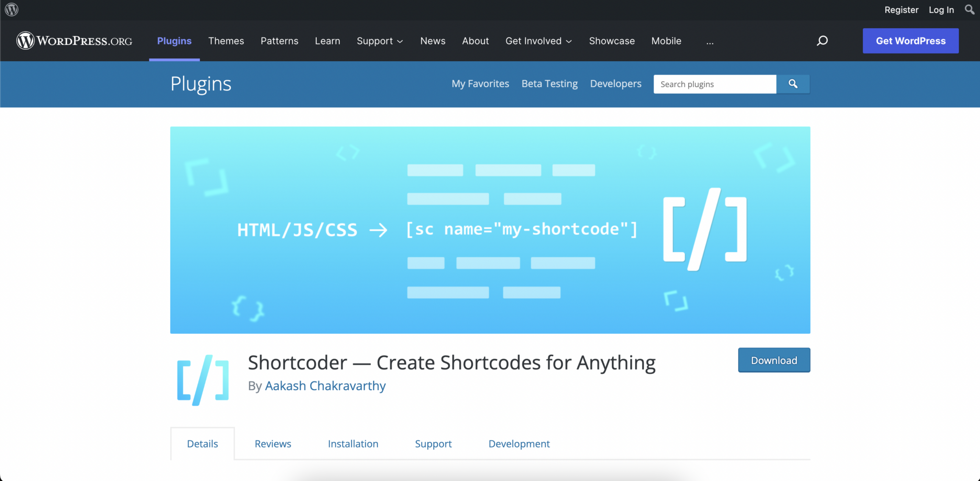Select the Mobile nav item
The image size is (980, 481).
(x=666, y=41)
